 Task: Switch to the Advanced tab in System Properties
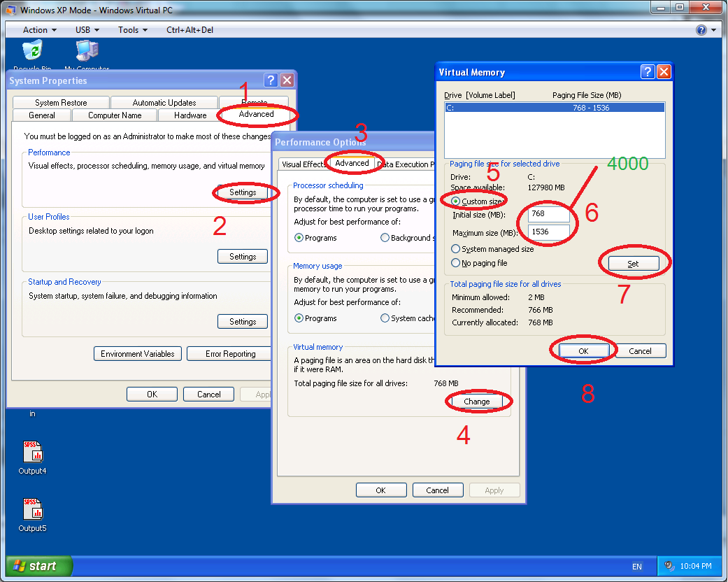point(256,114)
